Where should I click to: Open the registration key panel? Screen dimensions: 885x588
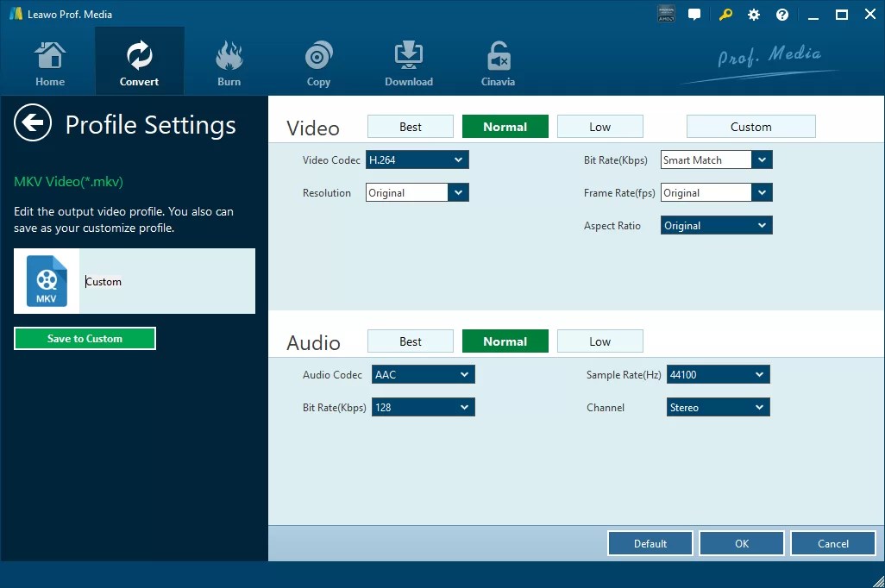[725, 14]
